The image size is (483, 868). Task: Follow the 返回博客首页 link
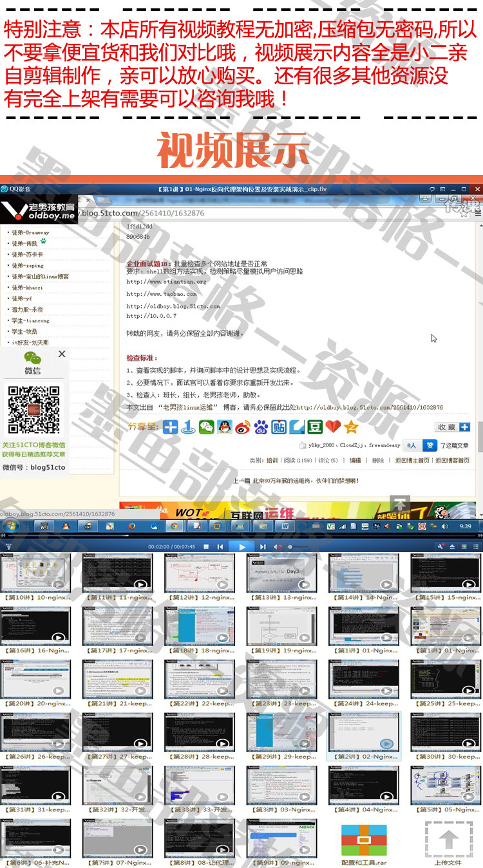(x=452, y=461)
